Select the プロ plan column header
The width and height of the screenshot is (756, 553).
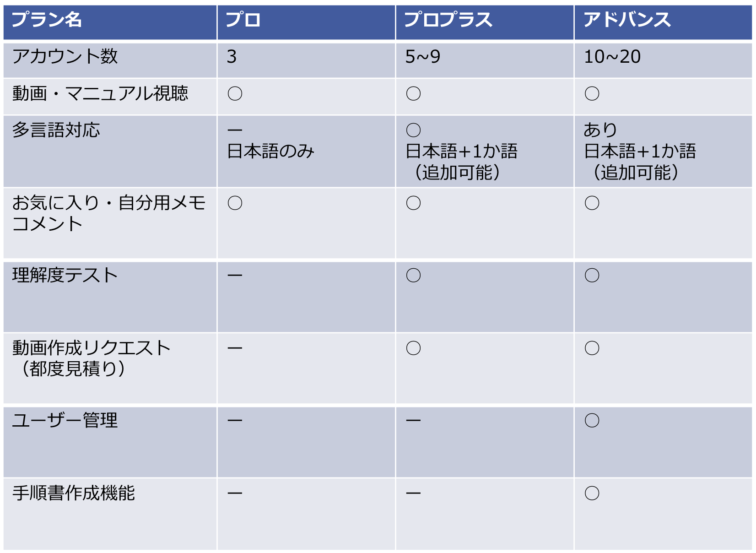243,20
